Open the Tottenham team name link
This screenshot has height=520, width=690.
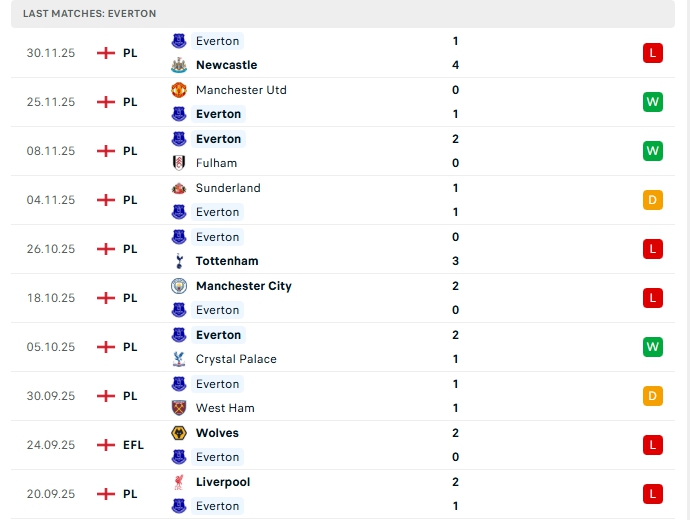[x=227, y=261]
